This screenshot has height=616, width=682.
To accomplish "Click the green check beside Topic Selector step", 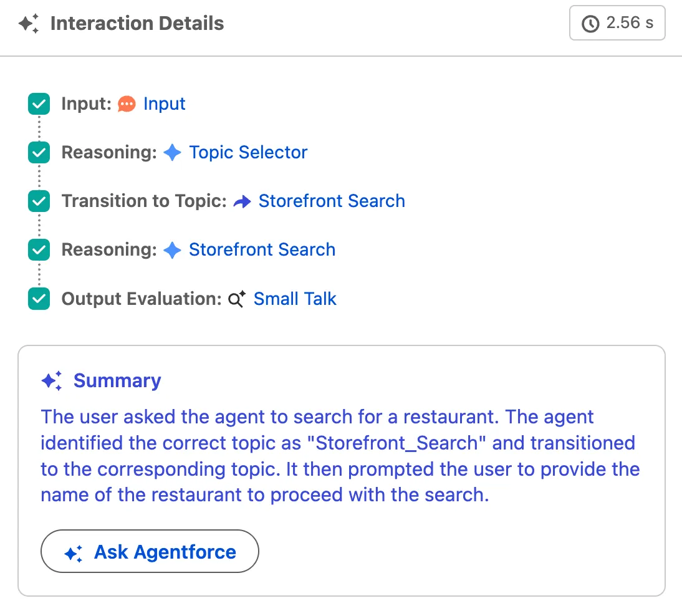I will pyautogui.click(x=39, y=153).
